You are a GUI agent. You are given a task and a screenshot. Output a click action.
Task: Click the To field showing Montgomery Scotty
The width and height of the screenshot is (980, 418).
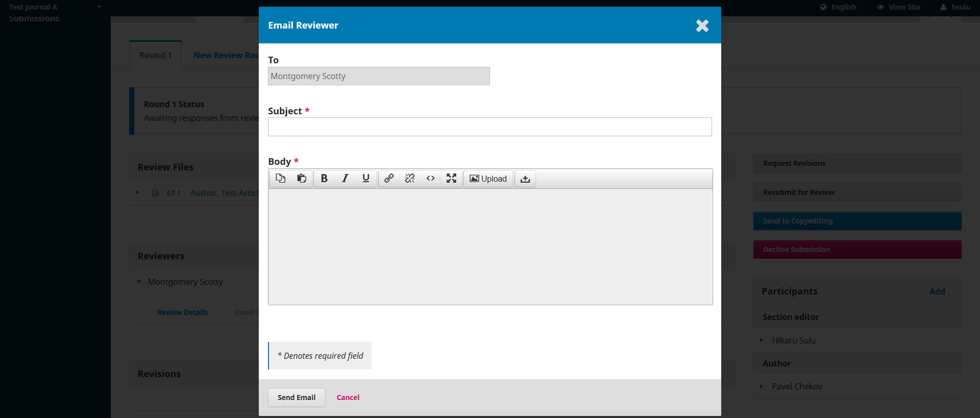(379, 76)
